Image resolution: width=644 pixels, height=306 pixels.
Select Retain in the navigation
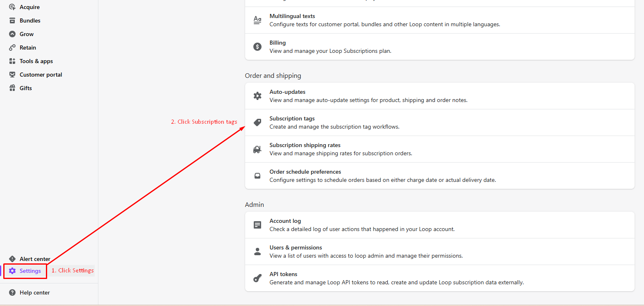point(28,48)
